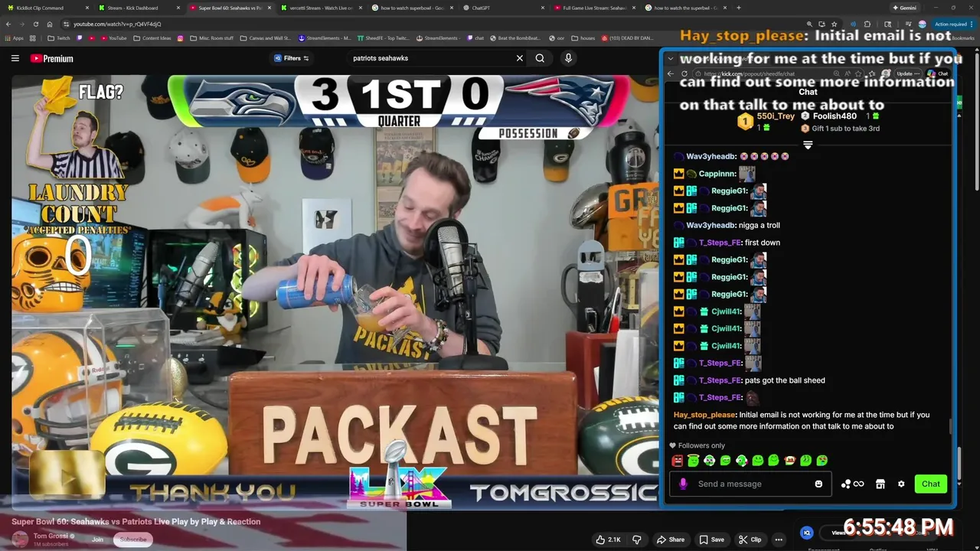Open Kick chat settings gear
Image resolution: width=980 pixels, height=551 pixels.
(x=901, y=484)
